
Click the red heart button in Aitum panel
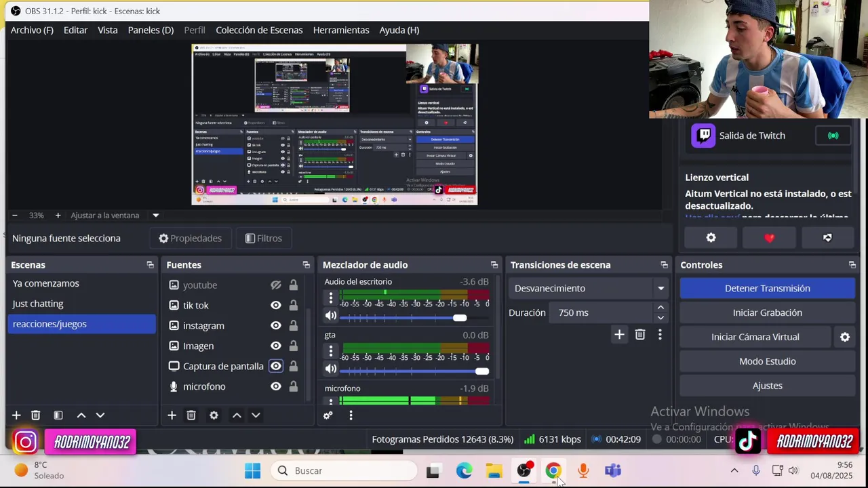(x=769, y=237)
